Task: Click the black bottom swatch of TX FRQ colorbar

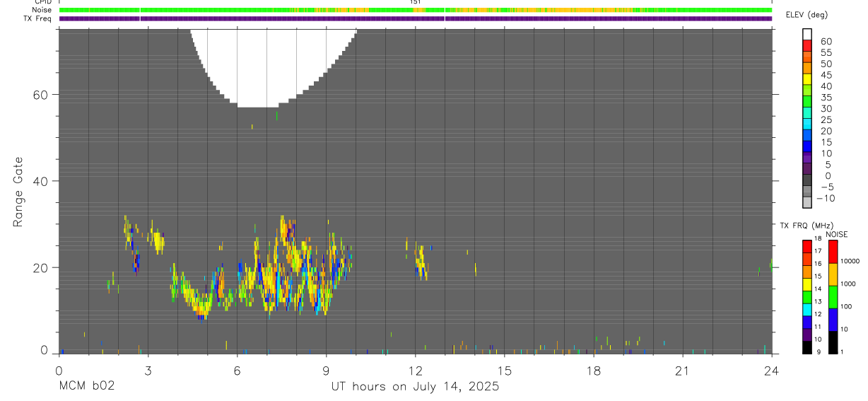Action: pyautogui.click(x=807, y=347)
